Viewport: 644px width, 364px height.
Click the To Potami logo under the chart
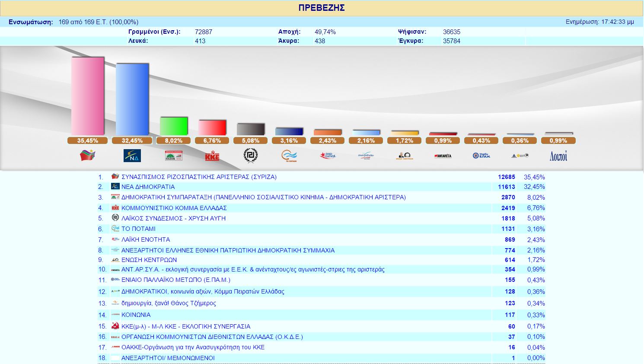[289, 155]
